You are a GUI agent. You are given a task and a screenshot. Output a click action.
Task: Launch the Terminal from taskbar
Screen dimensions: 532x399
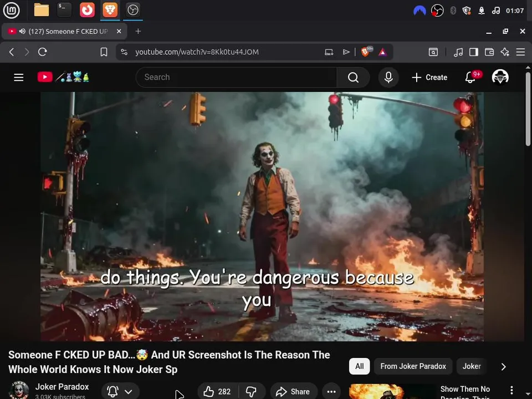coord(64,10)
